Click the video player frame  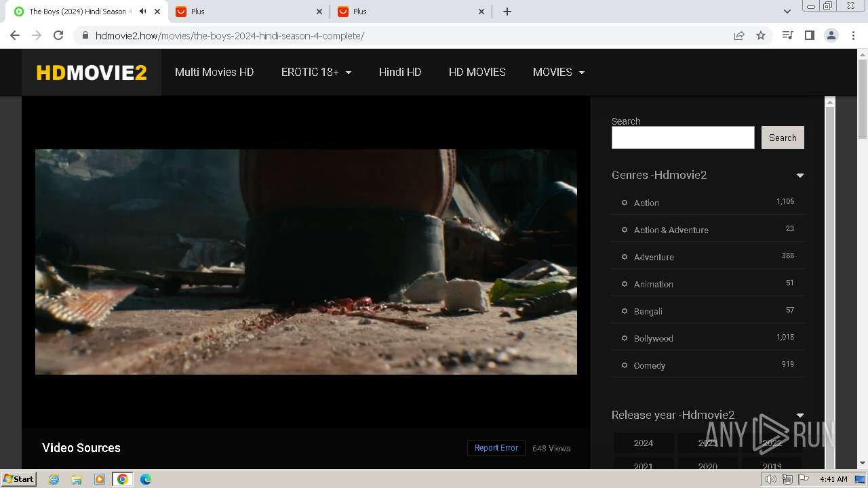click(x=306, y=262)
